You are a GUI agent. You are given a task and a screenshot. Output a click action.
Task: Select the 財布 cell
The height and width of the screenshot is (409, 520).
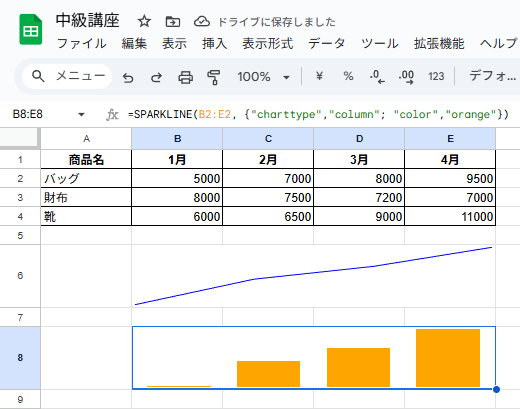(x=86, y=197)
